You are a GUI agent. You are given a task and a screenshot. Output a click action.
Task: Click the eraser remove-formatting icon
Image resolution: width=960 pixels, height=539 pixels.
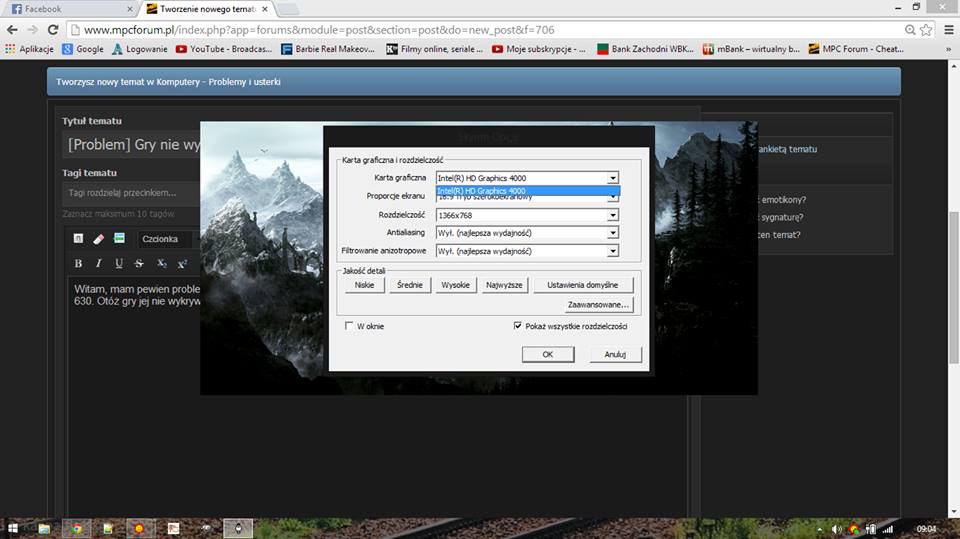point(99,239)
